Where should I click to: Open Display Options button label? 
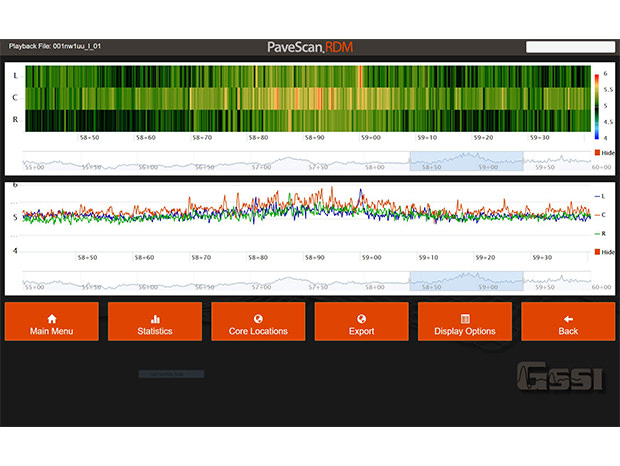click(465, 331)
